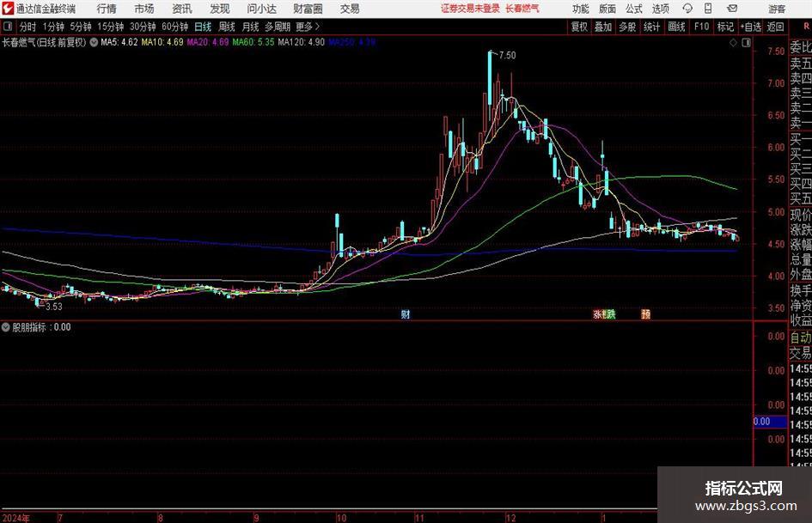
Task: Click the mobile phone icon
Action: click(x=708, y=9)
